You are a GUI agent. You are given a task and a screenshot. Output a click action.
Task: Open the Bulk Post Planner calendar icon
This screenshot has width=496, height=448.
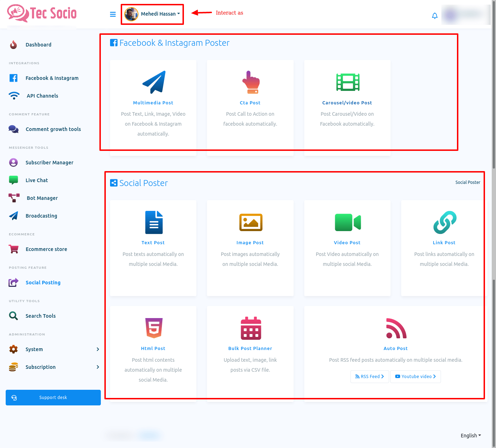point(251,328)
